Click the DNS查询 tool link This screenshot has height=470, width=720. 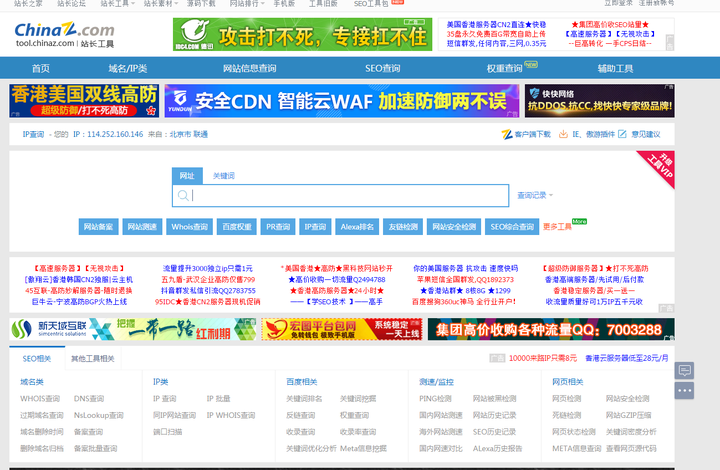click(x=89, y=399)
